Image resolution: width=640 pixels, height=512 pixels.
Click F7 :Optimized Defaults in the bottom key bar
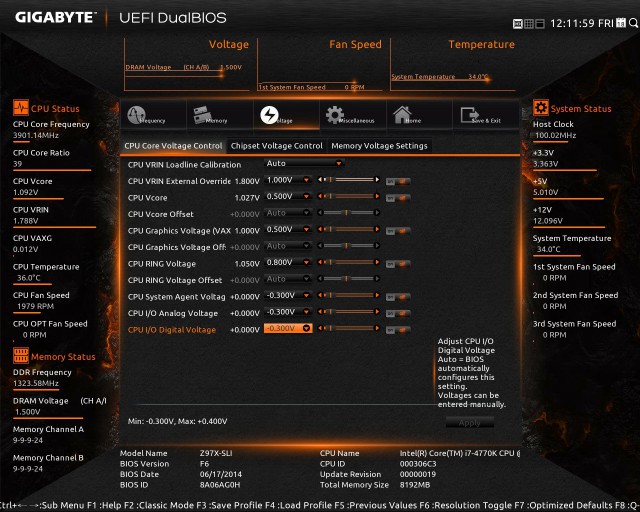tap(563, 505)
